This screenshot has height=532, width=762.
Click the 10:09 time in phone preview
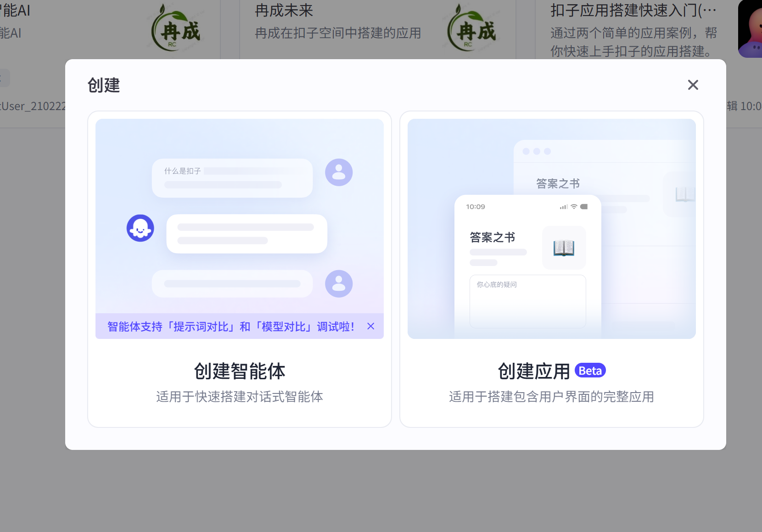[476, 207]
